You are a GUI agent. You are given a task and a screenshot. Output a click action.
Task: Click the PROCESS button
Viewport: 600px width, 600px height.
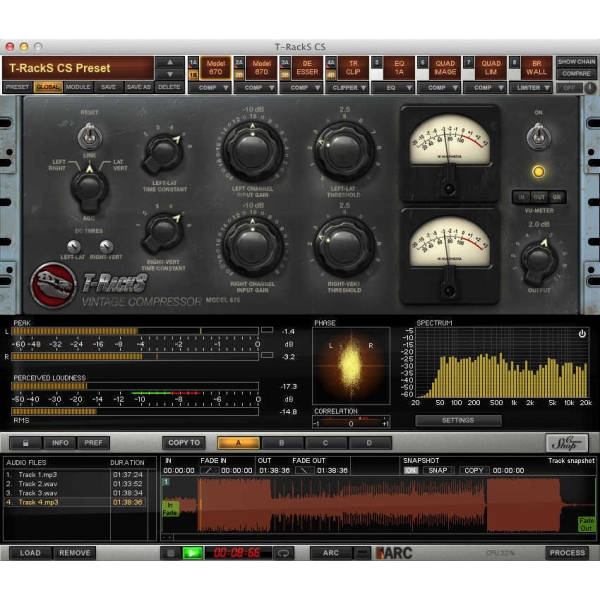[x=567, y=553]
